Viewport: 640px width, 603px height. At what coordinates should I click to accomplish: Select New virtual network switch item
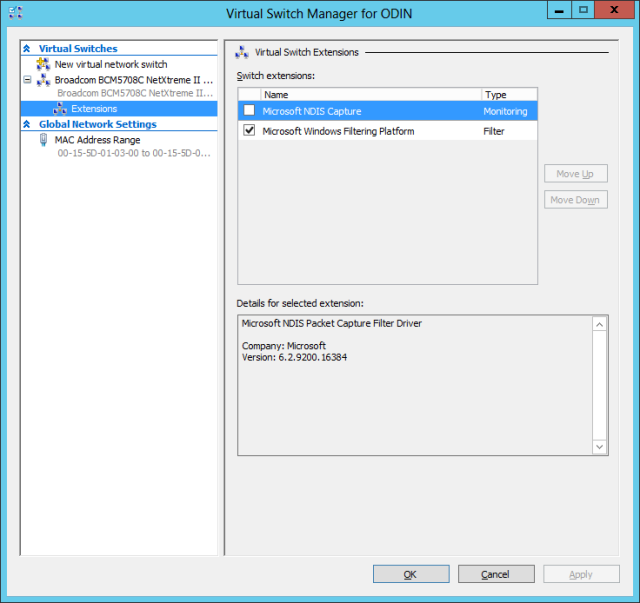point(111,64)
